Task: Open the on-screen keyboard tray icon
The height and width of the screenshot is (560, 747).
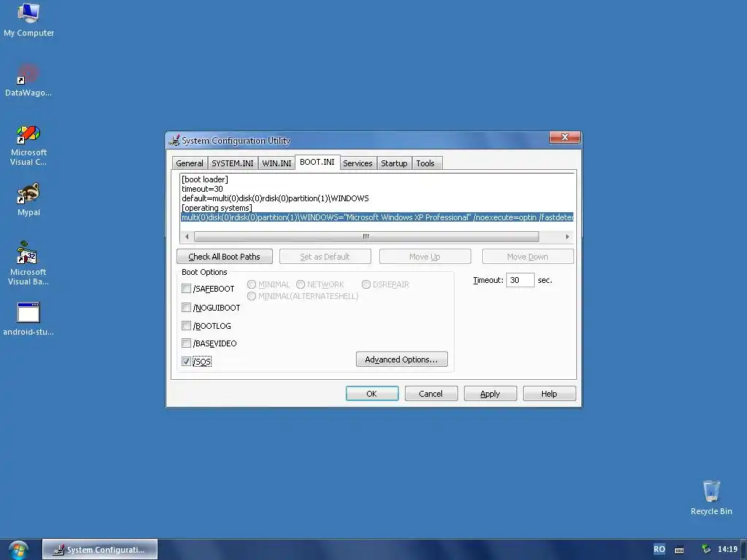Action: [x=679, y=550]
